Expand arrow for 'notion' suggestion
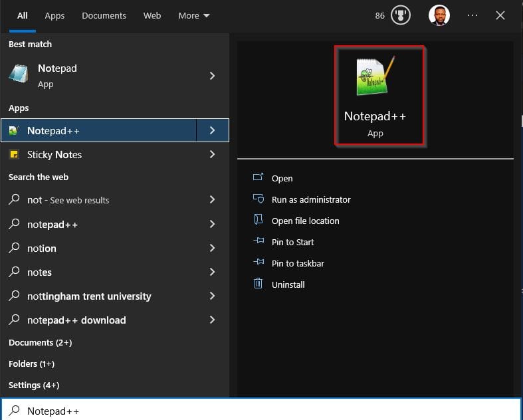This screenshot has height=420, width=523. (x=212, y=248)
